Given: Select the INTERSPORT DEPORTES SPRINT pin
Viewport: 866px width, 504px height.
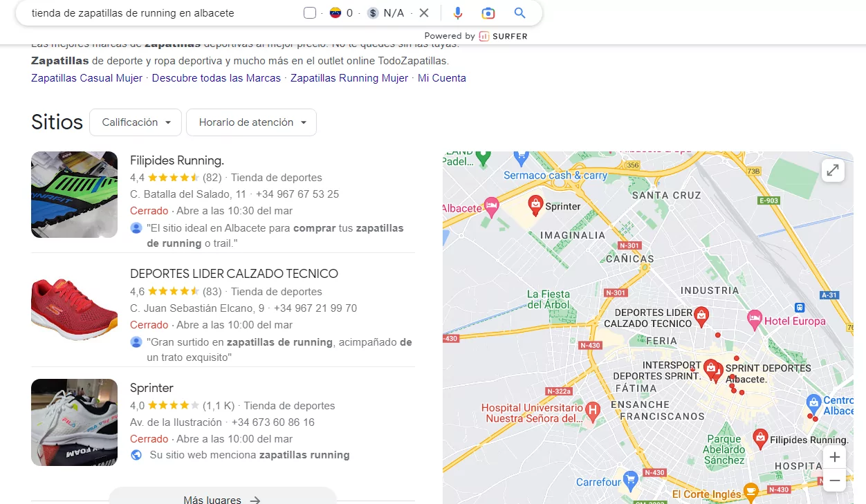Looking at the screenshot, I should [710, 368].
